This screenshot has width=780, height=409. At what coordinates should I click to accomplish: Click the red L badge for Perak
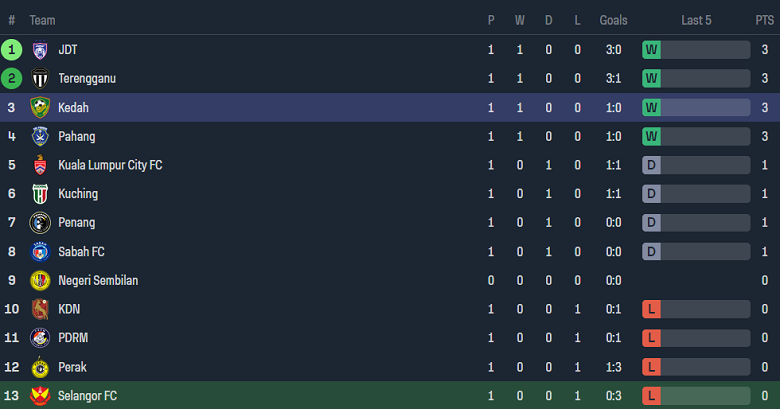pyautogui.click(x=651, y=367)
